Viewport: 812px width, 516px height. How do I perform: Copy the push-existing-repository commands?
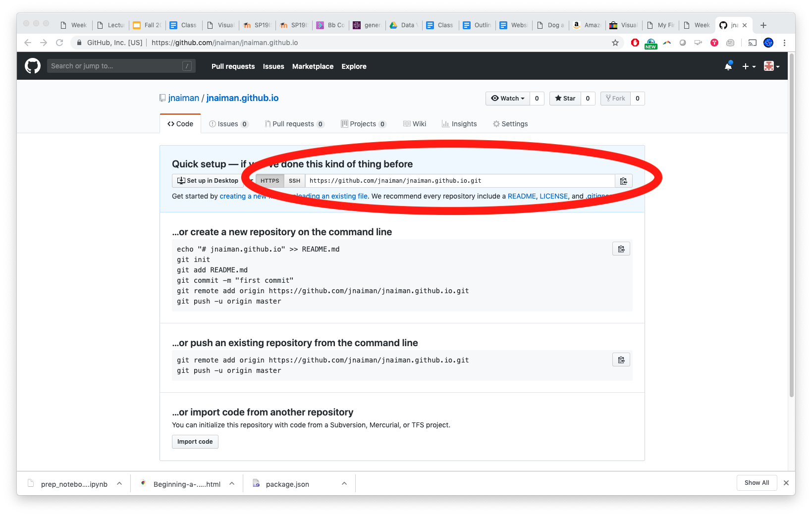(x=621, y=360)
